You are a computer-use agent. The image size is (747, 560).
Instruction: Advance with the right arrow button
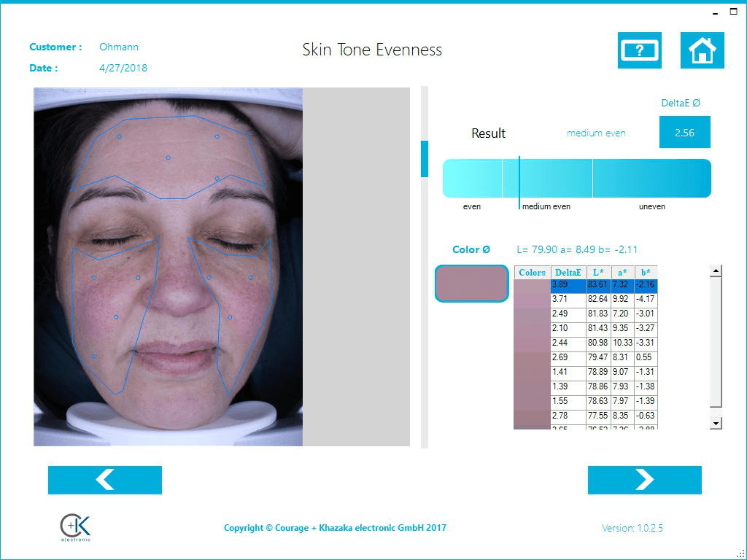644,480
